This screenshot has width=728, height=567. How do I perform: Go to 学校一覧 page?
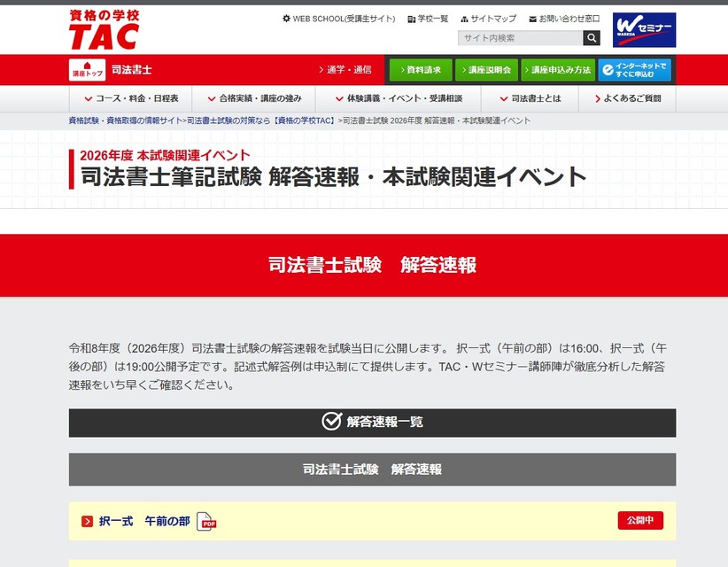point(433,19)
